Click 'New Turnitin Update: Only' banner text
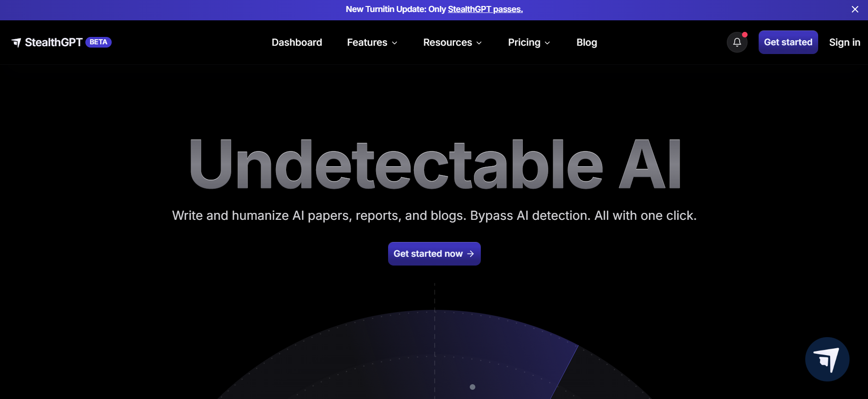868x399 pixels. pos(396,9)
